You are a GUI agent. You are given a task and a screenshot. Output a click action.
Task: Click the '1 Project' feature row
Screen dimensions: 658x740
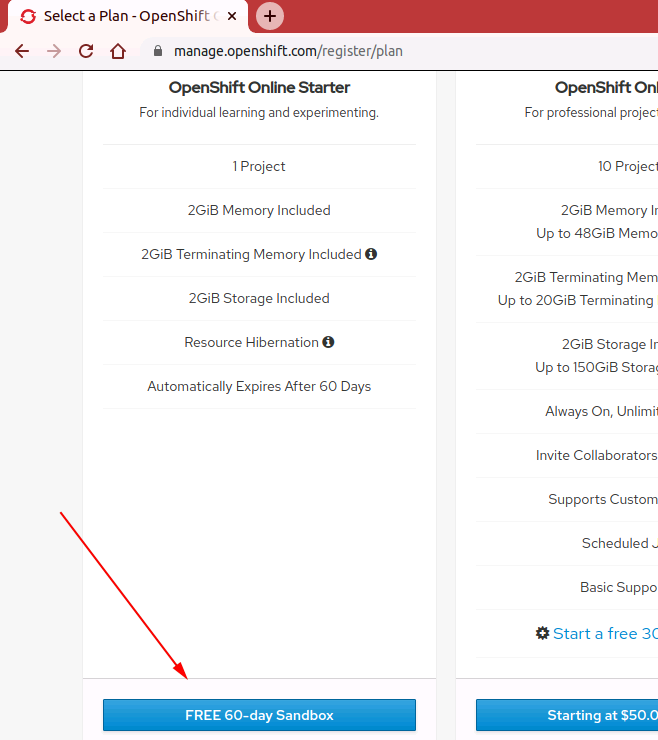[x=259, y=167]
